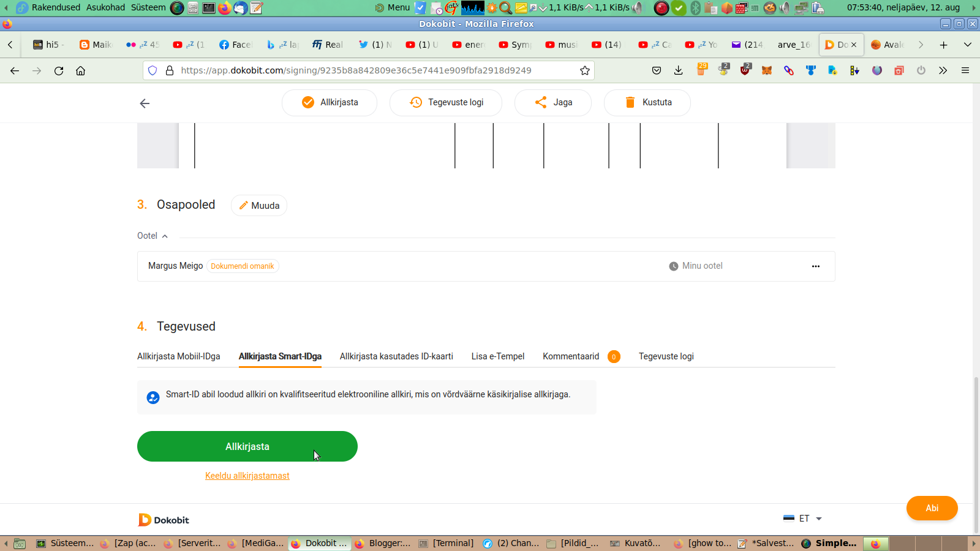This screenshot has width=980, height=551.
Task: Open Kuvatõ... window from taskbar
Action: point(636,543)
